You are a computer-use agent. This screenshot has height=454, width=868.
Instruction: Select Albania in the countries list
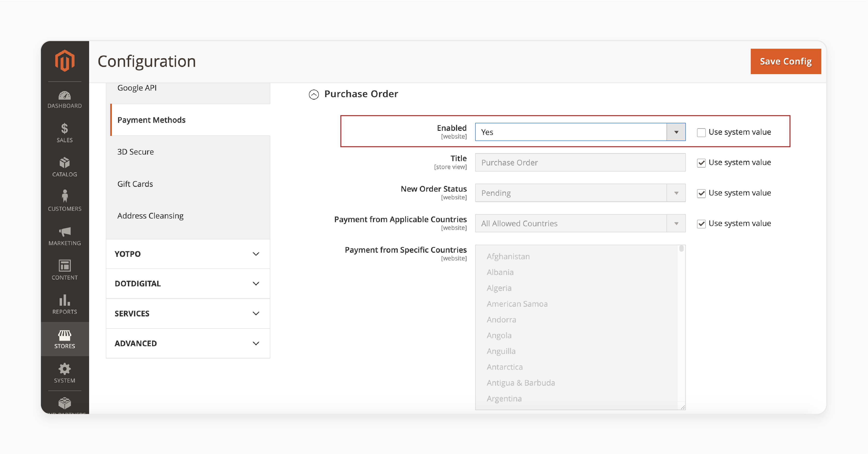[500, 272]
